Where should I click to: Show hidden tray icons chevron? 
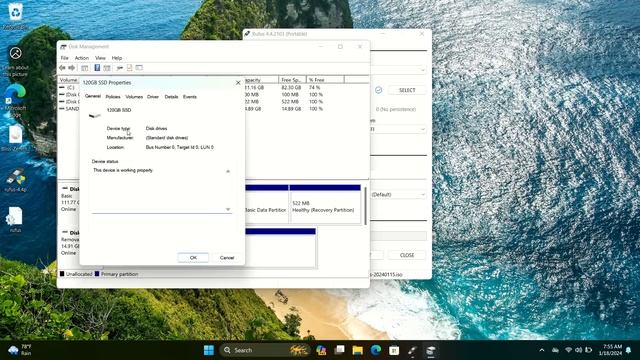coord(542,350)
